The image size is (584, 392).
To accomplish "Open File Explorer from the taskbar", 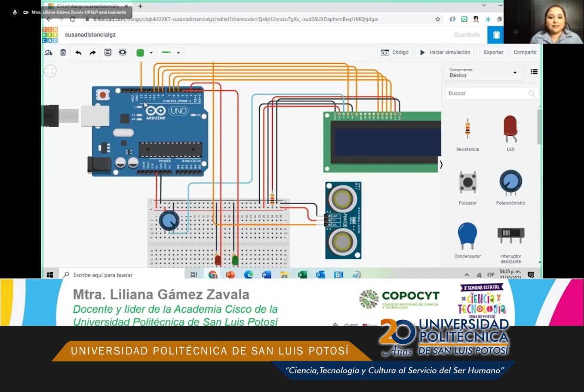I will click(284, 275).
